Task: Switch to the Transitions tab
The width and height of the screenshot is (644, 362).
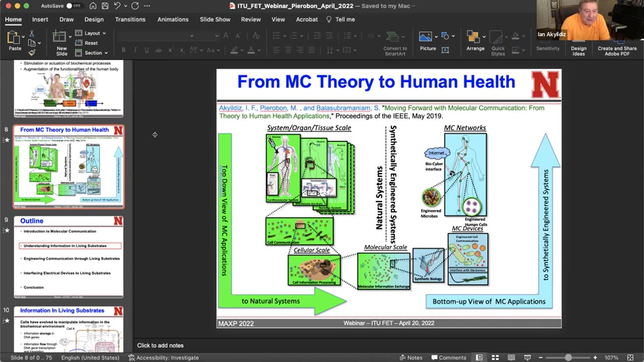Action: click(130, 19)
